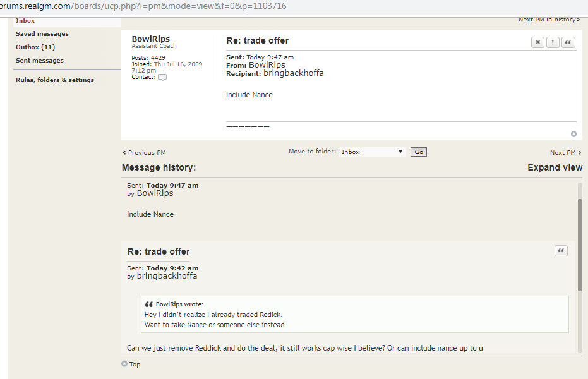The image size is (588, 379).
Task: Quote the message by BowlRips at top
Action: [x=568, y=42]
